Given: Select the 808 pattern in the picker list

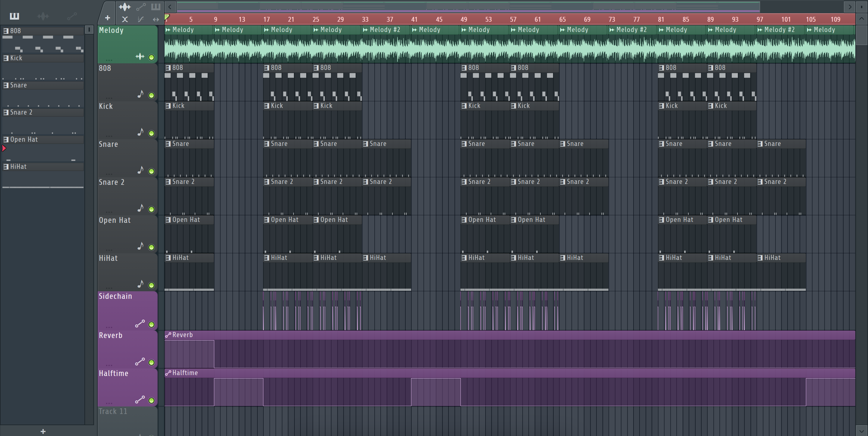Looking at the screenshot, I should (x=43, y=31).
